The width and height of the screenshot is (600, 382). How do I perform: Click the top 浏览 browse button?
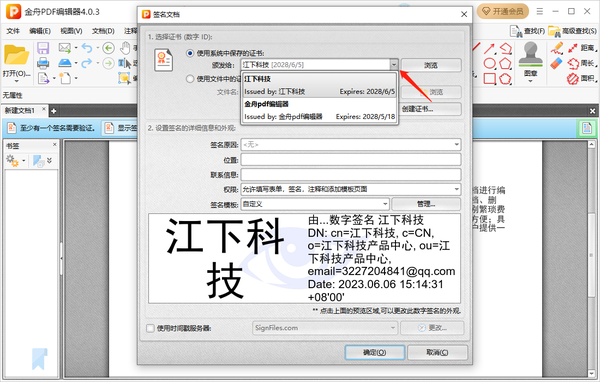tap(431, 65)
